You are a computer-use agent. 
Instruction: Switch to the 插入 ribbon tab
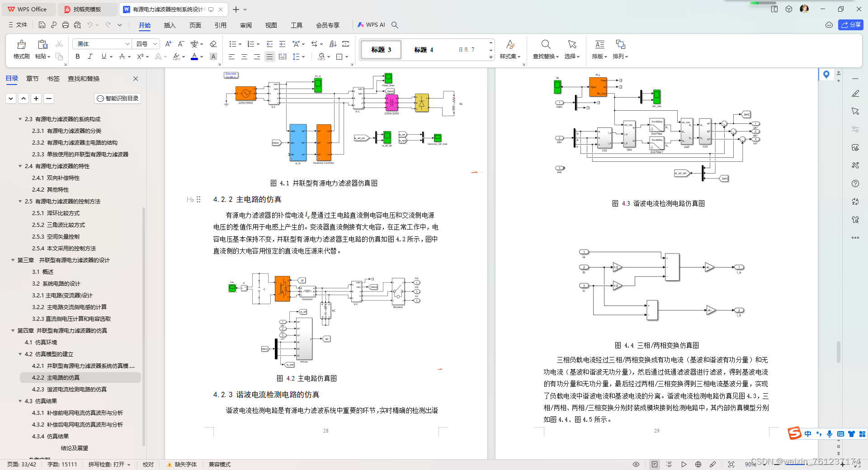point(170,25)
